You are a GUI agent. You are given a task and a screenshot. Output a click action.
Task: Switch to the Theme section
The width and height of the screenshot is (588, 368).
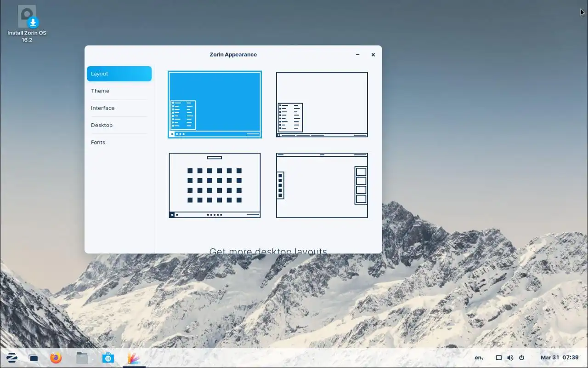click(x=119, y=91)
